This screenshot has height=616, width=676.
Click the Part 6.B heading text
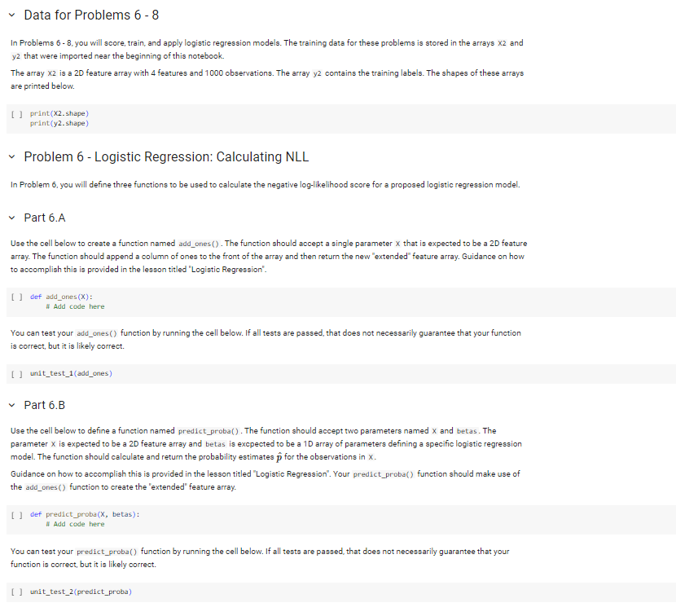pyautogui.click(x=45, y=405)
